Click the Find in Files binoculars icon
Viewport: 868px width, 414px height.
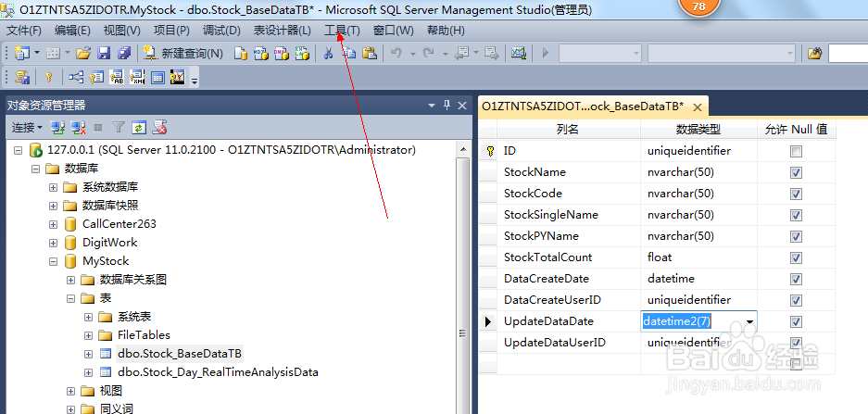[x=815, y=53]
